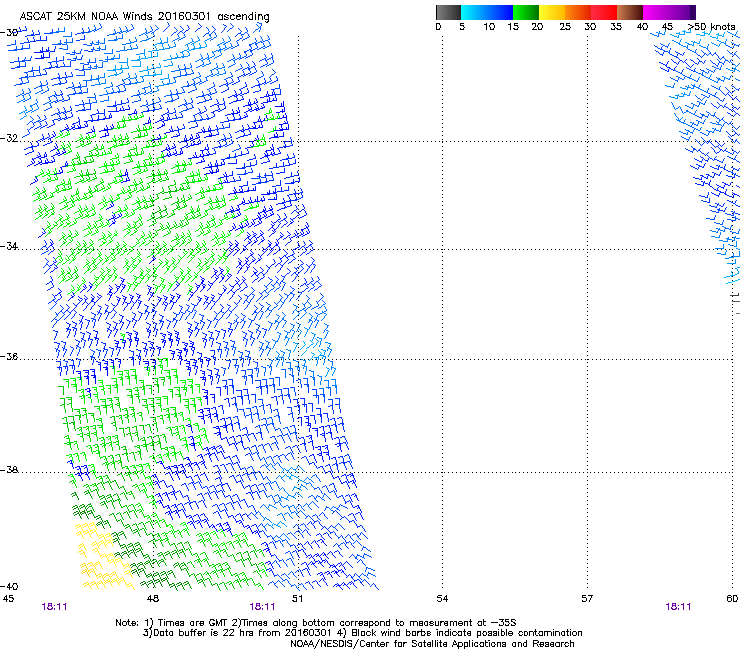Click the purple 18:11 time left of longitude 51
Screen dimensions: 740x650
click(x=262, y=607)
